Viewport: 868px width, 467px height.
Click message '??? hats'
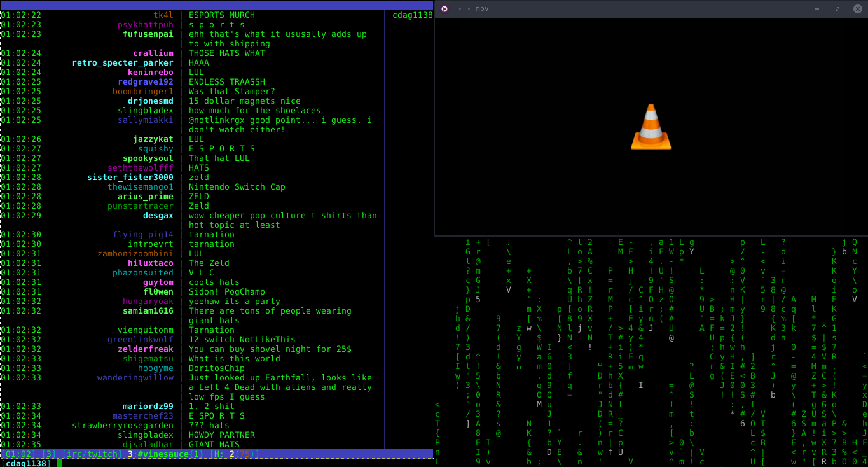[209, 426]
